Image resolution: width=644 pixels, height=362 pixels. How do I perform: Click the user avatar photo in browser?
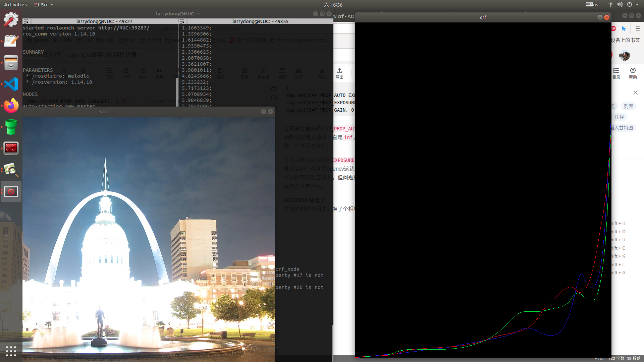point(624,55)
